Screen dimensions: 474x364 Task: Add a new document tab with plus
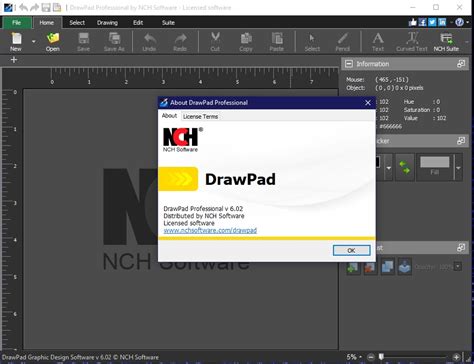(14, 60)
